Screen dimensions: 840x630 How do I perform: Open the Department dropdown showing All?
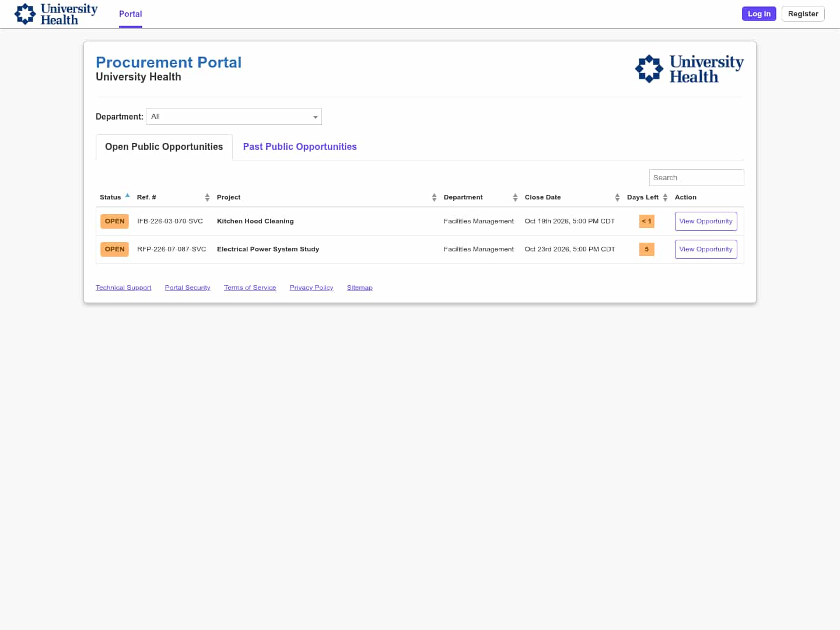(234, 117)
